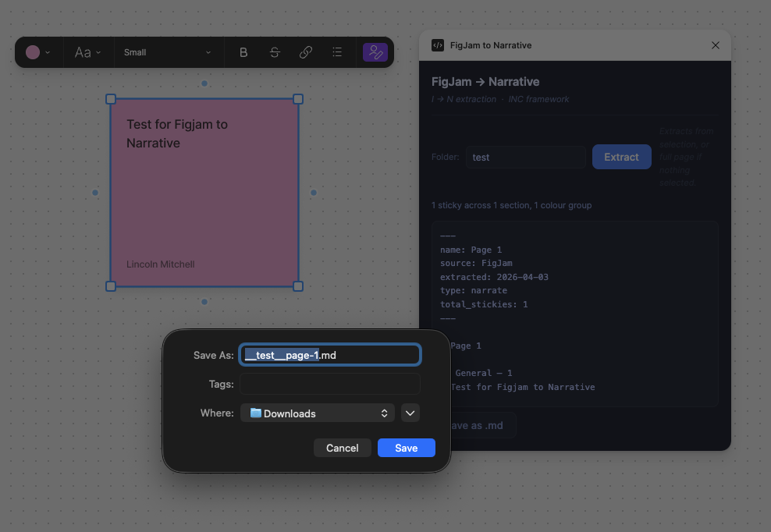The height and width of the screenshot is (532, 771).
Task: Click the extracted: 2026-04-03 line
Action: [x=494, y=277]
